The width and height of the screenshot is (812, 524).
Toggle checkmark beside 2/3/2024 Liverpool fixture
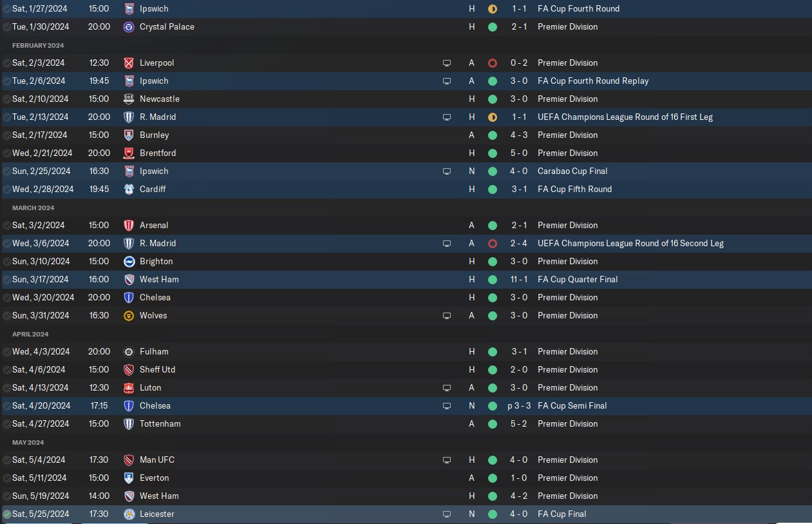6,63
